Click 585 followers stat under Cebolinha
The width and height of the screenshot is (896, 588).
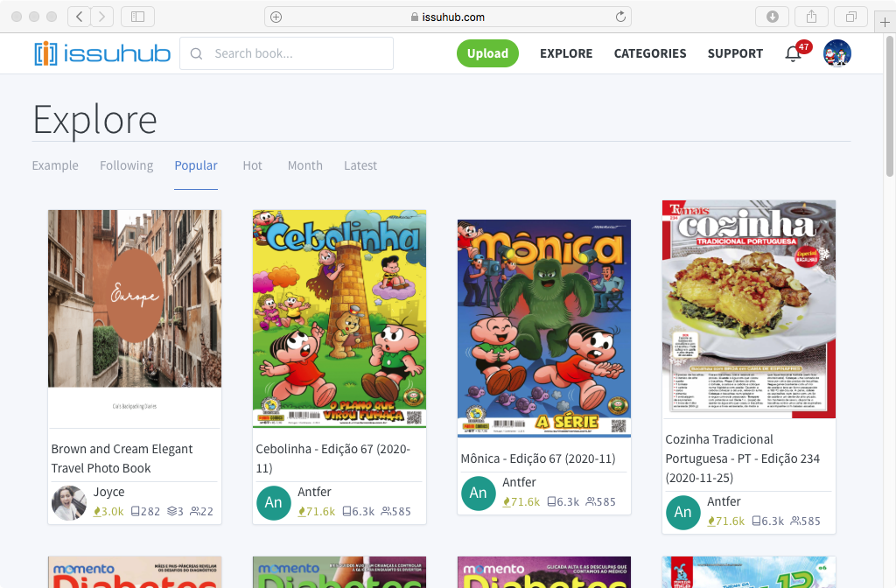tap(396, 511)
